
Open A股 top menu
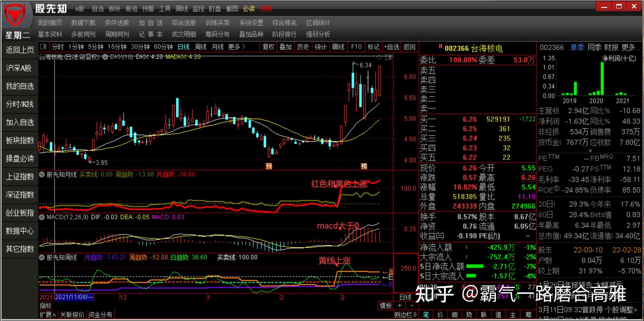[x=80, y=9]
